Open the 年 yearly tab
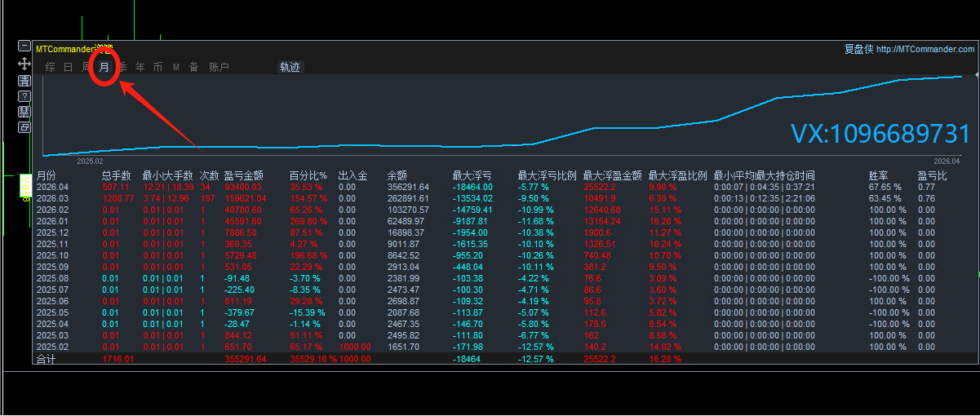This screenshot has height=416, width=980. click(140, 68)
